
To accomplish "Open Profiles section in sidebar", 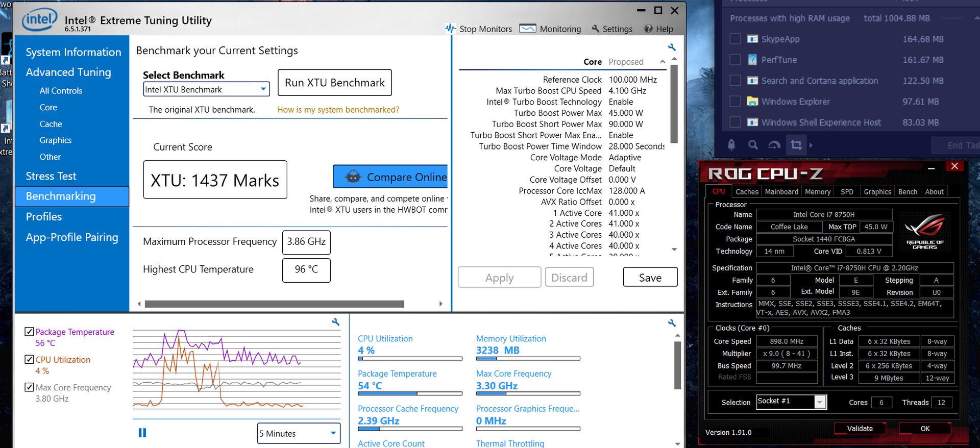I will (44, 216).
